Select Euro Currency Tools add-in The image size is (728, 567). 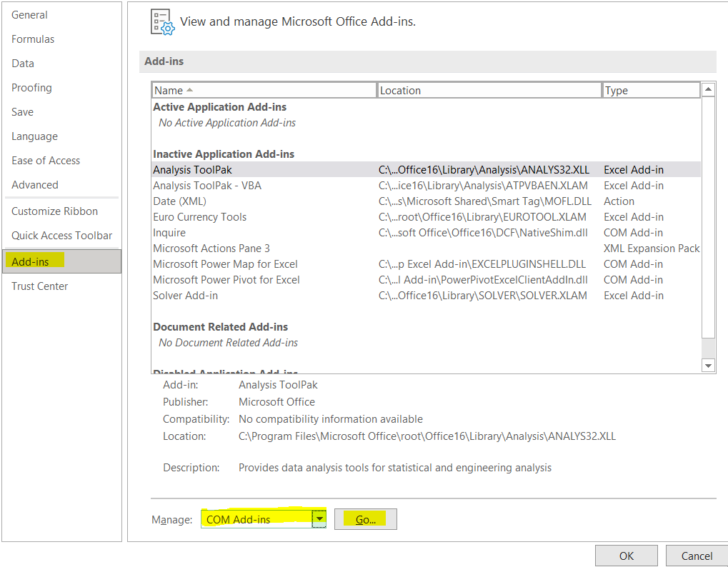tap(426, 216)
